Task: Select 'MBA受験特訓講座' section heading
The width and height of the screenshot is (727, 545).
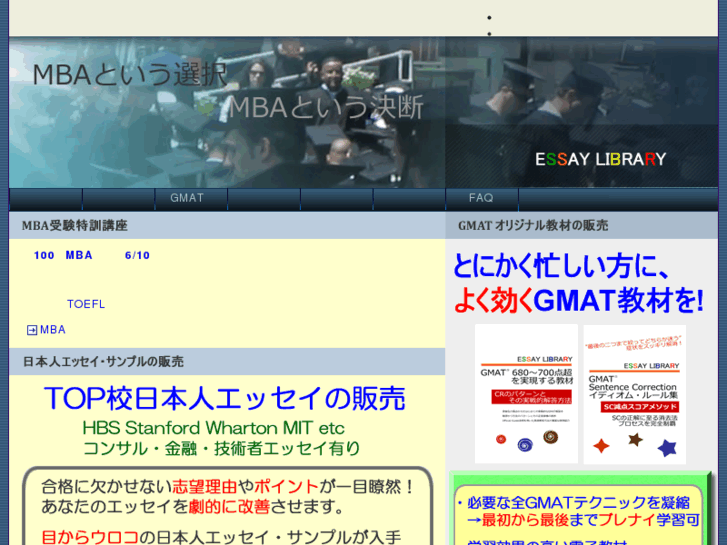Action: coord(75,226)
